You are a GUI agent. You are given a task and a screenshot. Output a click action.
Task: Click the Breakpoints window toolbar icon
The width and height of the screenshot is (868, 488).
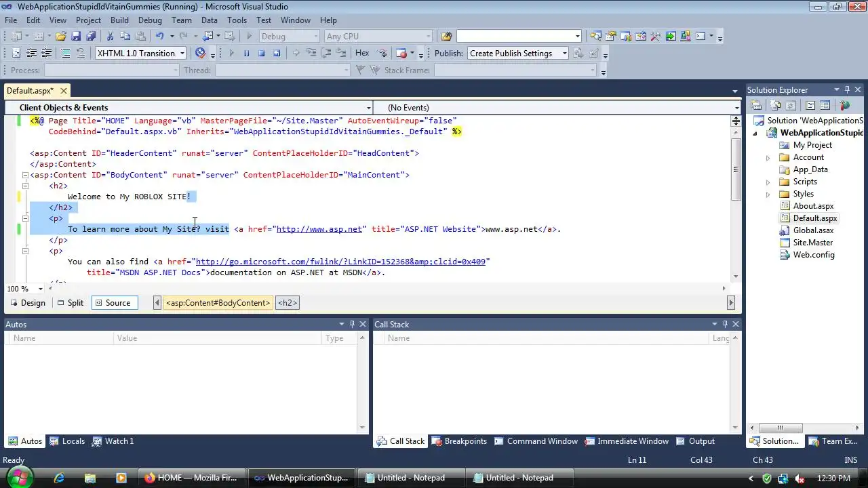(401, 54)
